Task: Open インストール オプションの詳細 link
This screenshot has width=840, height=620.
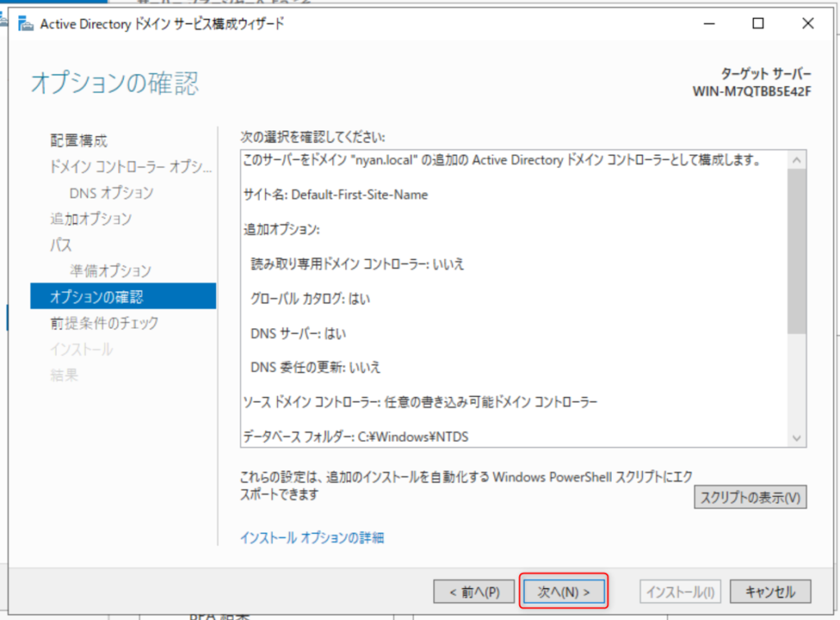Action: click(312, 538)
